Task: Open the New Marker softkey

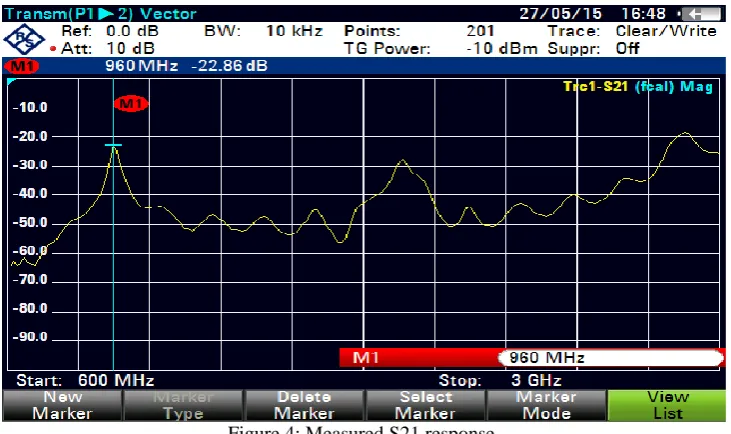Action: 62,405
